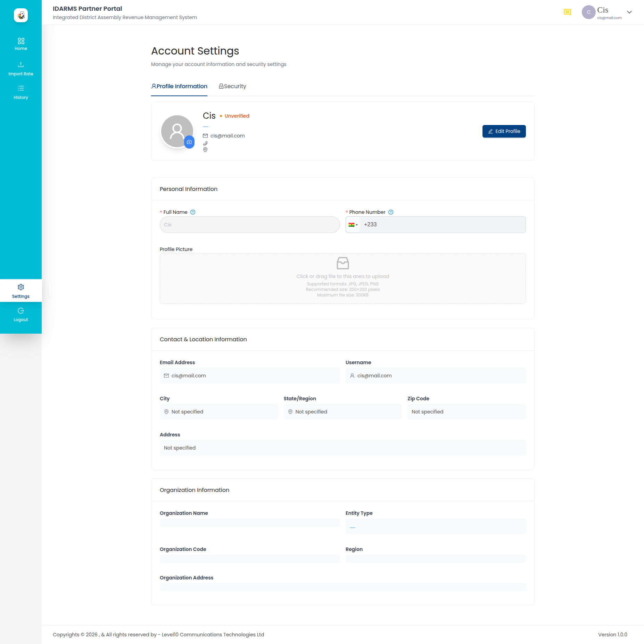Click the Phone Number input field
This screenshot has width=644, height=644.
[442, 225]
